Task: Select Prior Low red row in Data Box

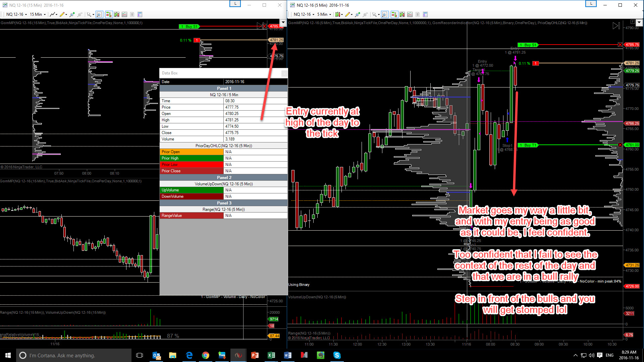Action: tap(224, 165)
